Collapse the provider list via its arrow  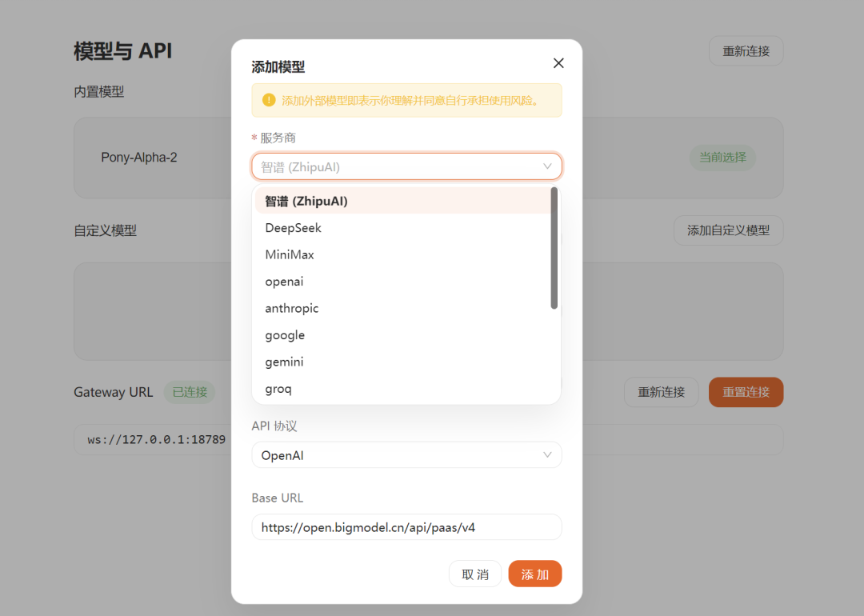[x=548, y=166]
